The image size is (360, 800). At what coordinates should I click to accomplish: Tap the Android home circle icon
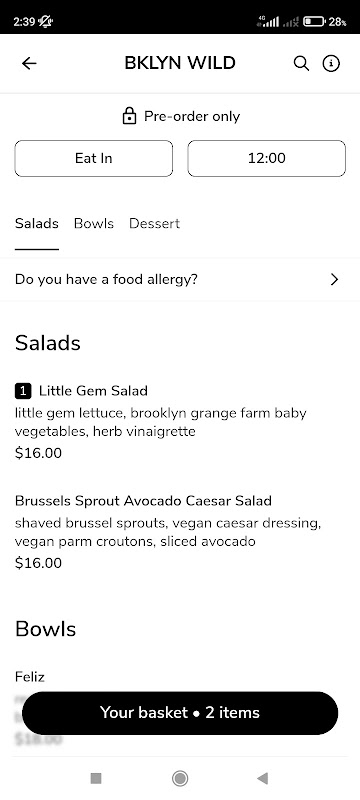(179, 778)
